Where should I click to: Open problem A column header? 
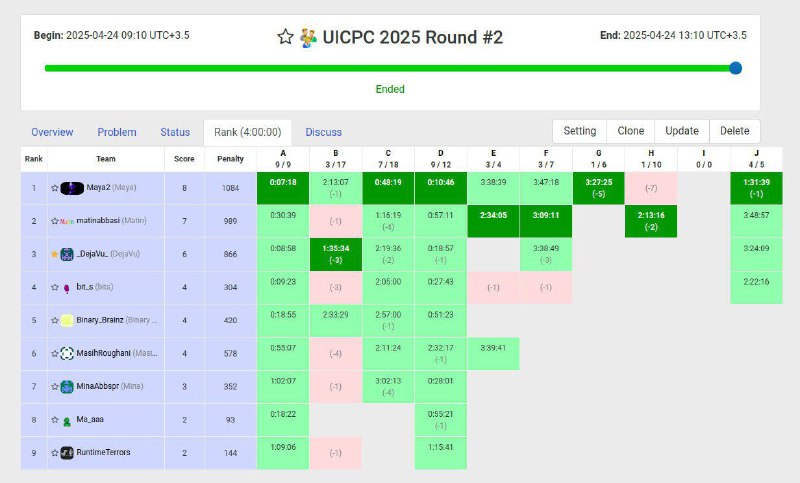click(x=283, y=159)
